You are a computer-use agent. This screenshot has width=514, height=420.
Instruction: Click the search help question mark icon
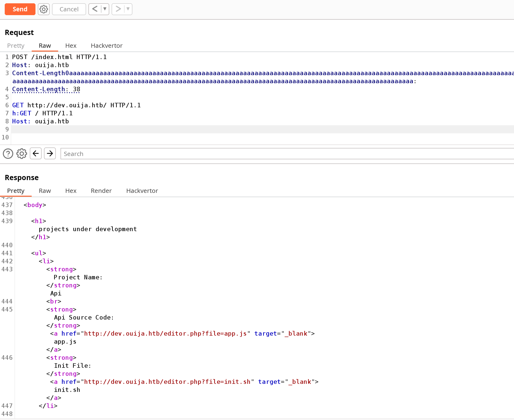(8, 154)
